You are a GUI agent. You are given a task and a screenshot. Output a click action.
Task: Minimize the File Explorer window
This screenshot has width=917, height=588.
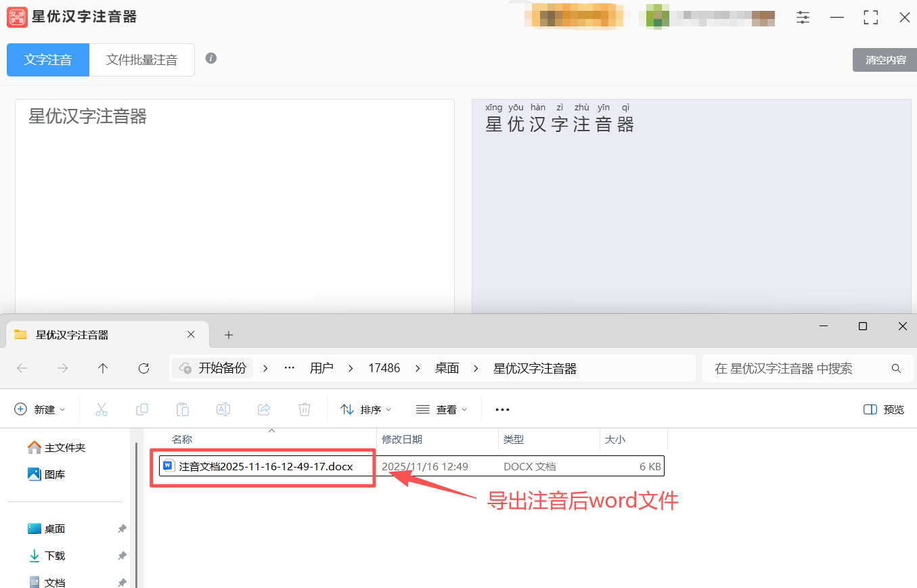(x=823, y=326)
